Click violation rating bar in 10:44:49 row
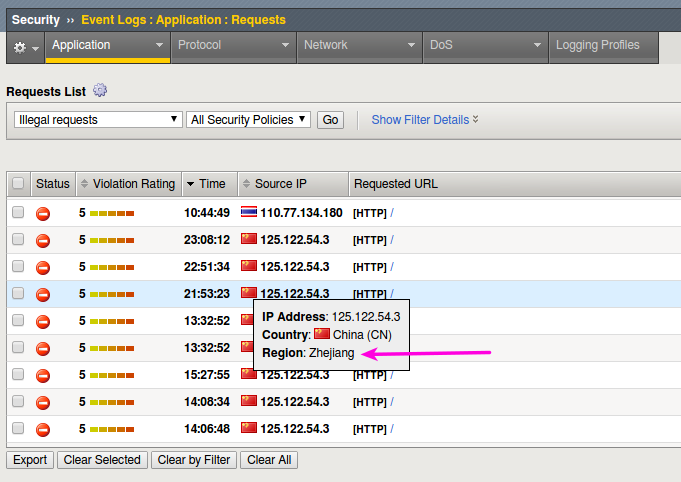 [x=112, y=213]
